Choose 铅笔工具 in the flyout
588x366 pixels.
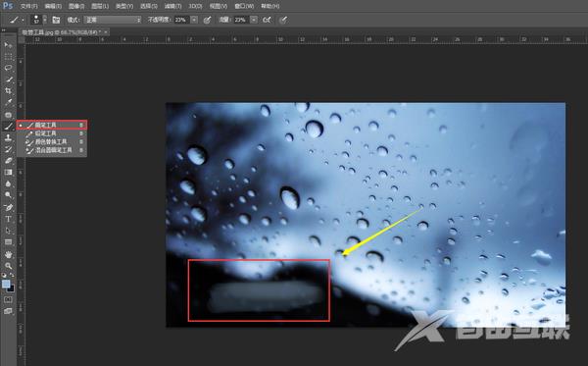coord(52,133)
